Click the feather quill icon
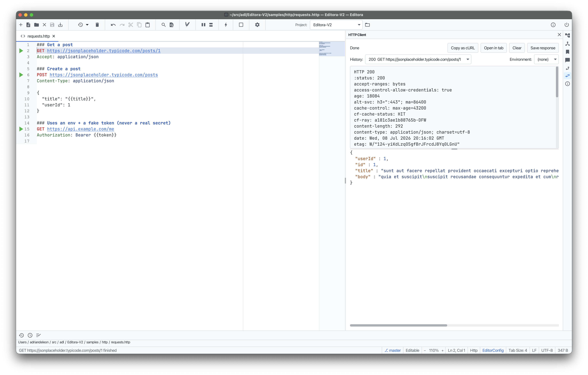 187,25
